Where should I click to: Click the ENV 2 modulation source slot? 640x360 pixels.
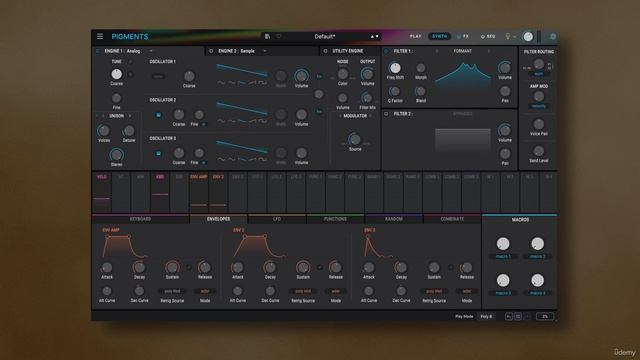(x=218, y=192)
